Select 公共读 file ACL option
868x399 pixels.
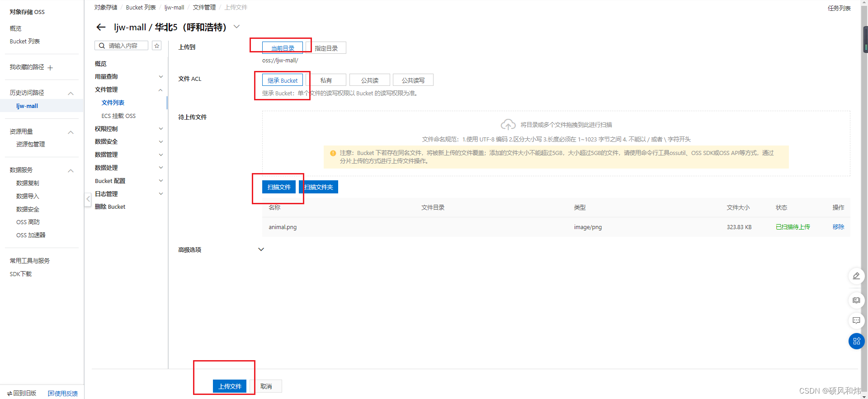tap(370, 80)
